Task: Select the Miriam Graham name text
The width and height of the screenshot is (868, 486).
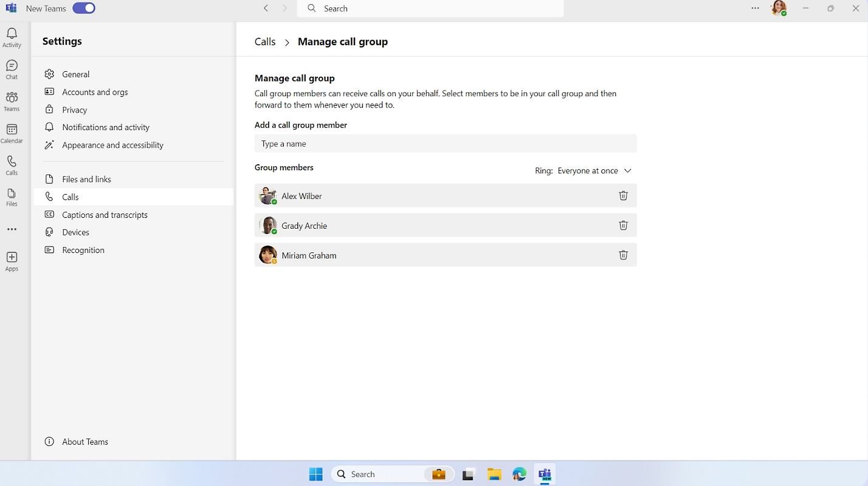Action: [x=309, y=255]
